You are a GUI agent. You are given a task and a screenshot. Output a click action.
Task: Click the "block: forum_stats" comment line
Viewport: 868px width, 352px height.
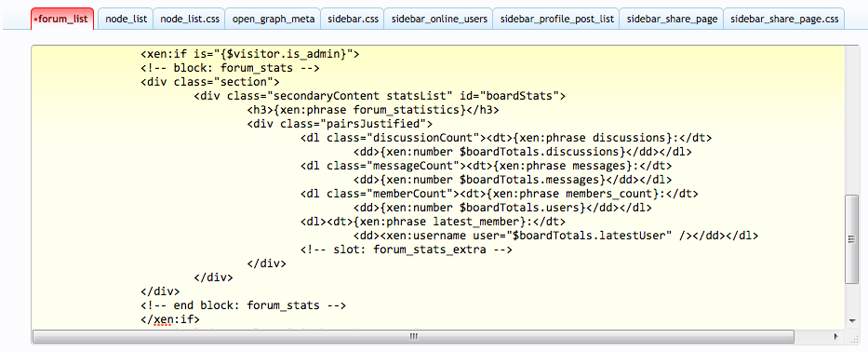231,68
